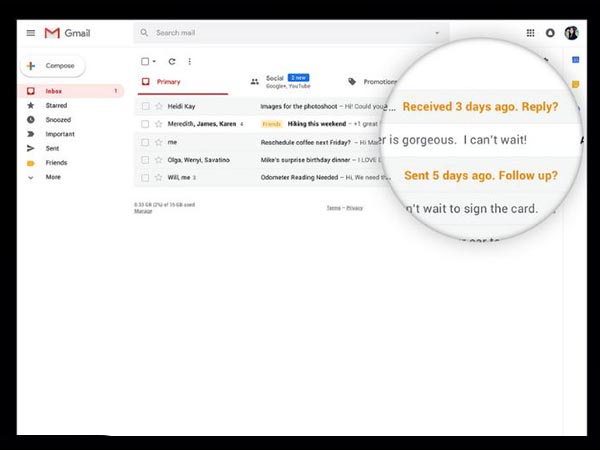Tick the checkbox for Heidi Kay email

(x=145, y=106)
